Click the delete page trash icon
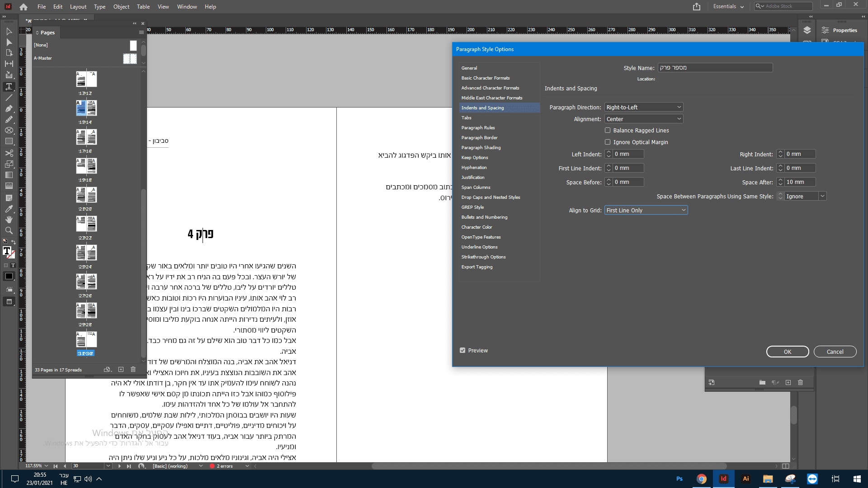The width and height of the screenshot is (868, 488). click(133, 370)
